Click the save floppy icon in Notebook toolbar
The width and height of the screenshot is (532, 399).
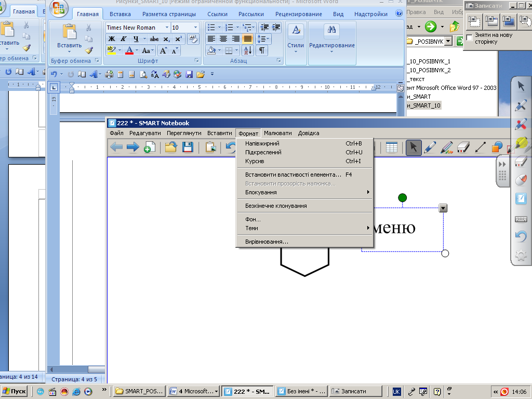coord(188,147)
